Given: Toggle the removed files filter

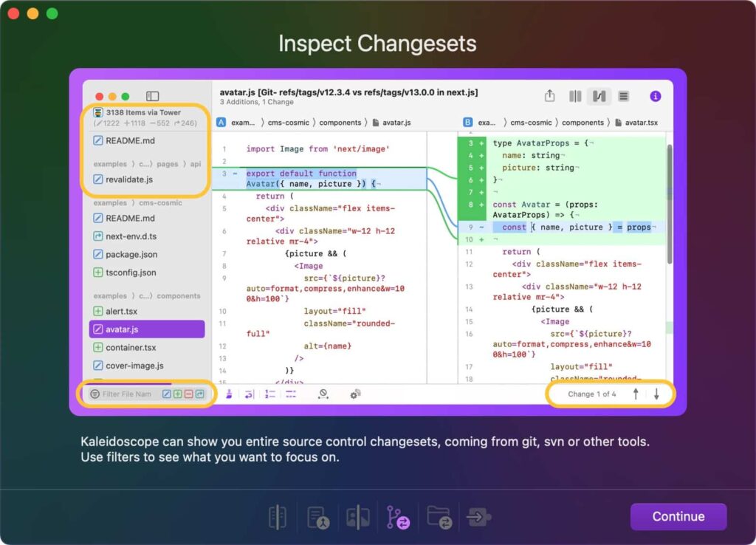Looking at the screenshot, I should pos(189,394).
